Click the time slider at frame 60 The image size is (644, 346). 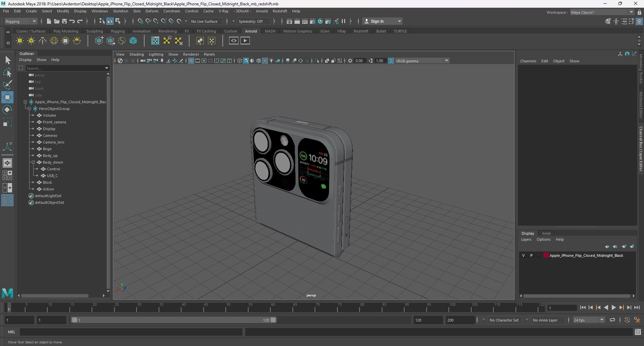point(273,307)
